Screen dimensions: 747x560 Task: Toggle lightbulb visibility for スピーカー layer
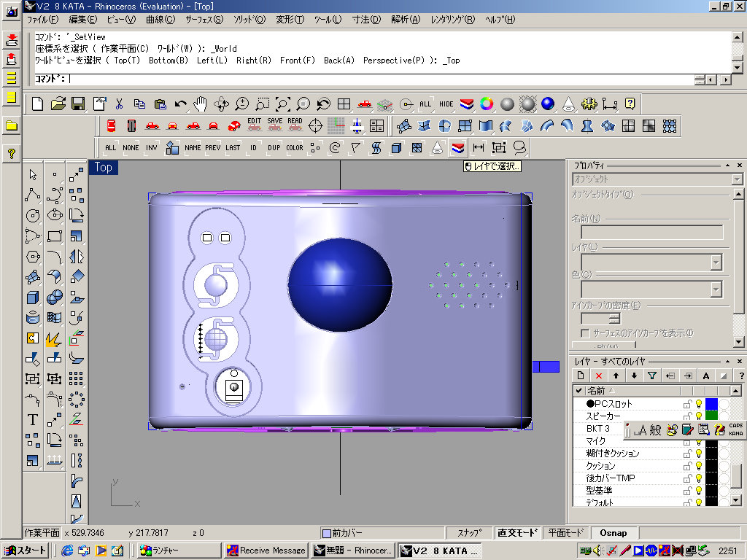tap(698, 416)
